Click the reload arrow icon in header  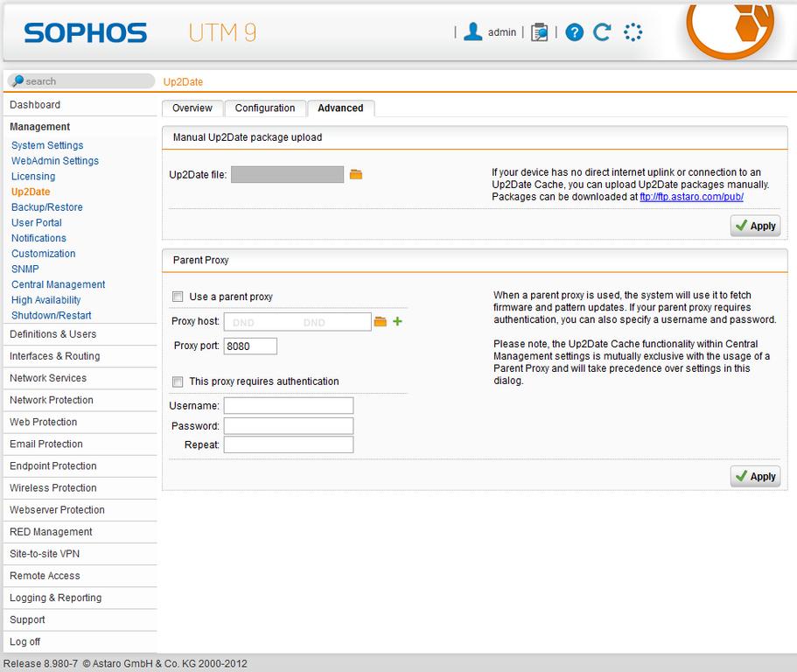point(602,32)
